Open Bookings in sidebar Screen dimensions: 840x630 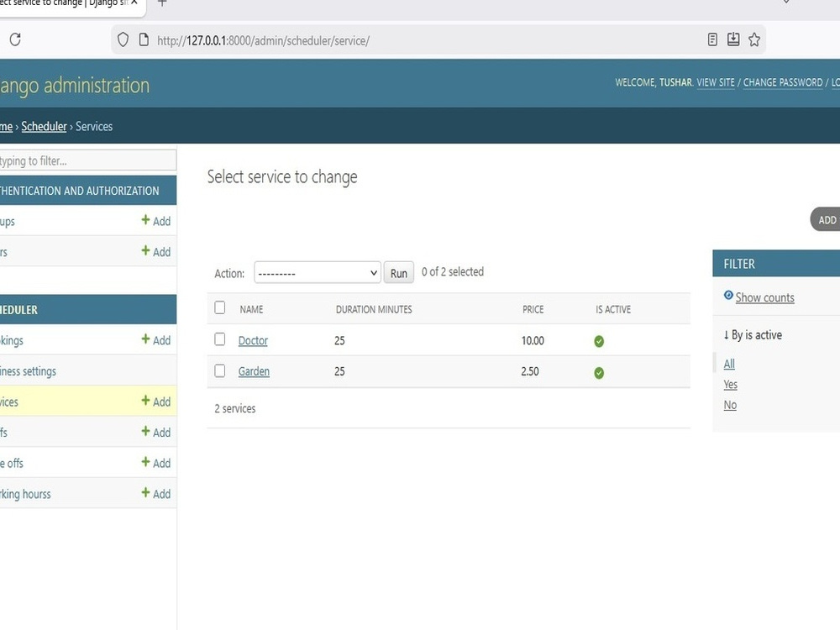[x=12, y=341]
